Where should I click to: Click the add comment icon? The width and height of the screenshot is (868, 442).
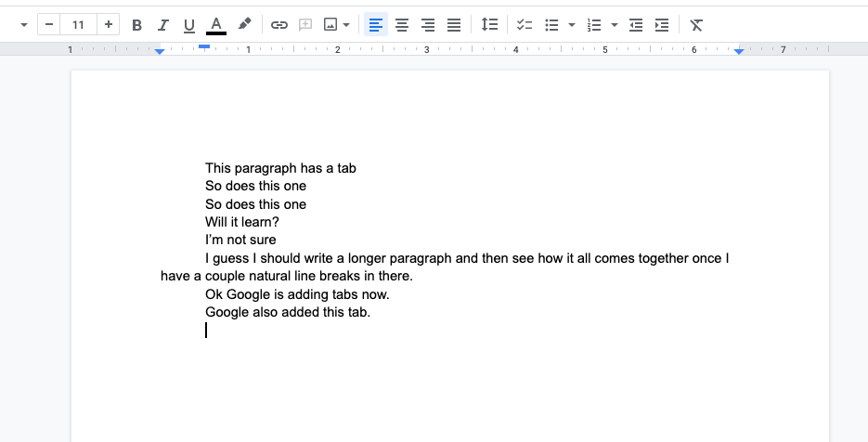(305, 25)
